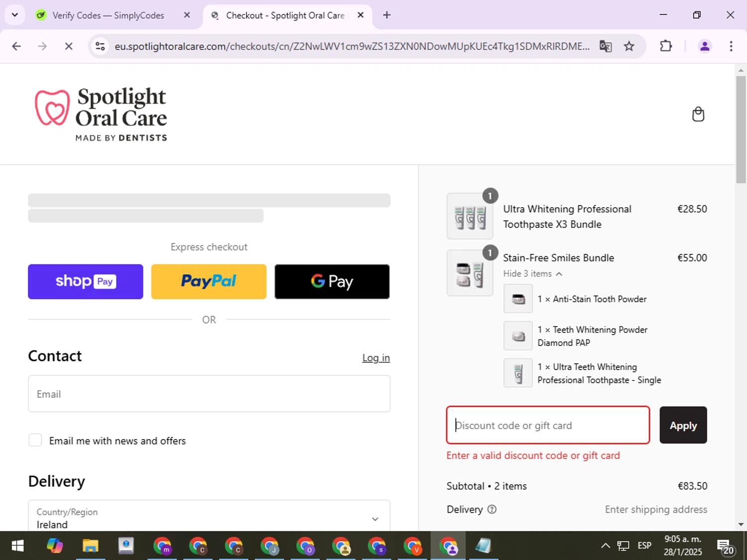Click the address bar URL
This screenshot has height=560, width=747.
352,46
